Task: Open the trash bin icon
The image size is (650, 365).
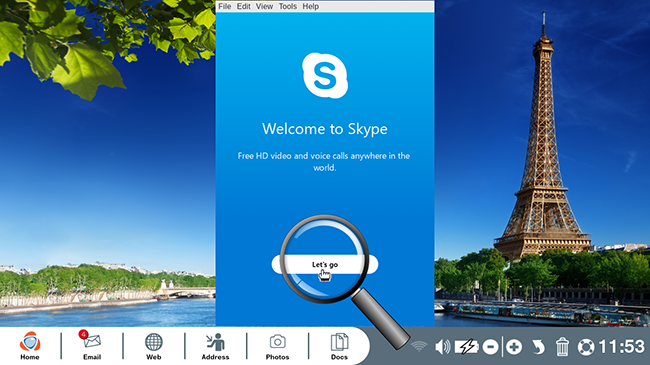Action: 562,346
